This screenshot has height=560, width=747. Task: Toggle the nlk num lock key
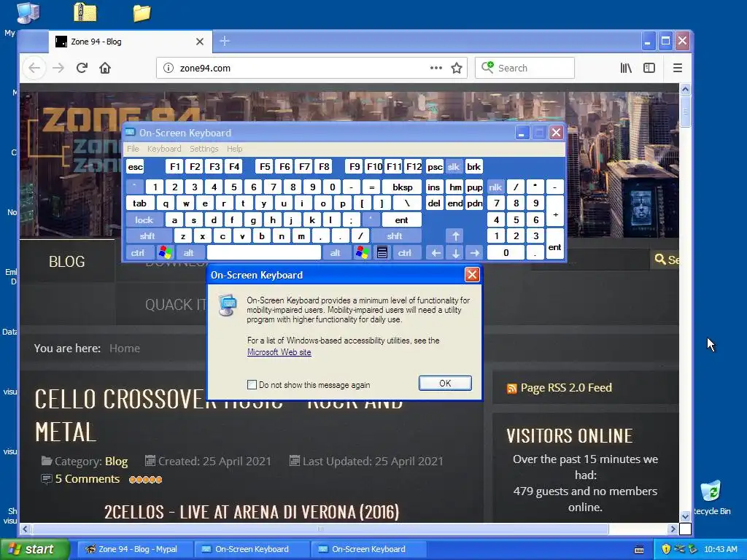(x=495, y=187)
